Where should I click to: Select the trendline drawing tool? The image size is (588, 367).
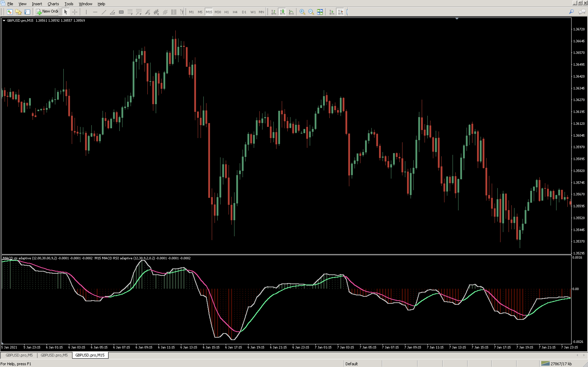click(104, 12)
